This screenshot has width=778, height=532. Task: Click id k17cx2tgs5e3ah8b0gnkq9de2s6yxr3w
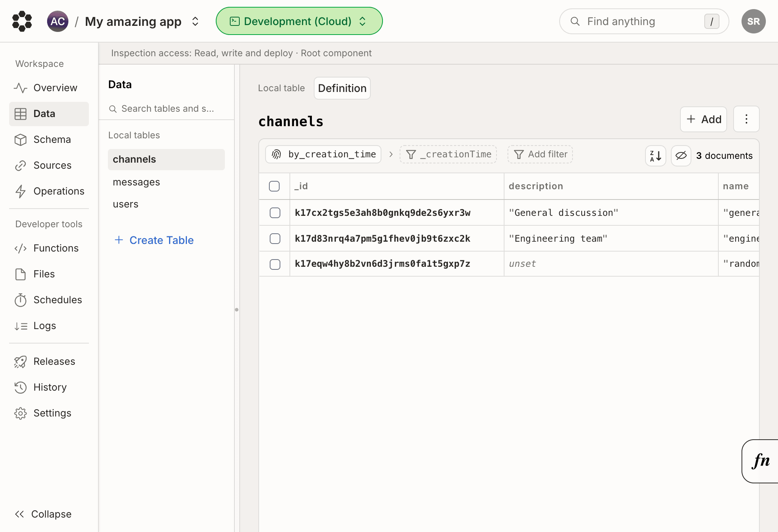coord(383,213)
